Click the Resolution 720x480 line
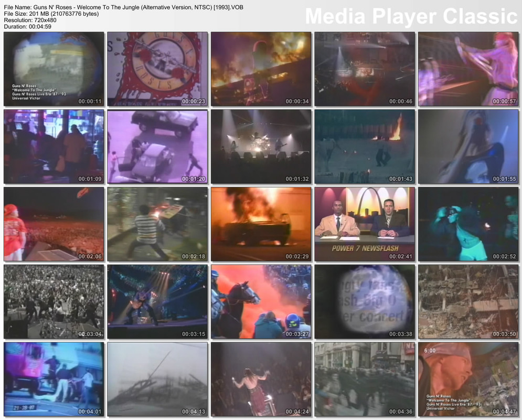This screenshot has width=522, height=420. tap(30, 20)
